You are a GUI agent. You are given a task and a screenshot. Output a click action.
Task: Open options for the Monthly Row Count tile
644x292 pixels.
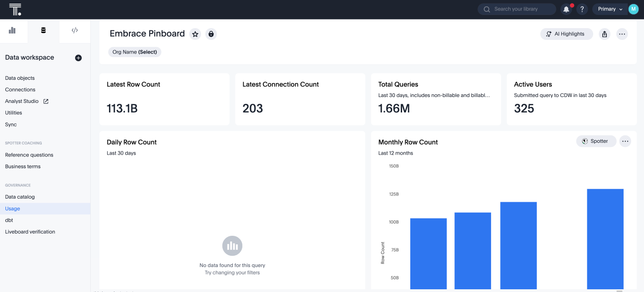tap(625, 141)
